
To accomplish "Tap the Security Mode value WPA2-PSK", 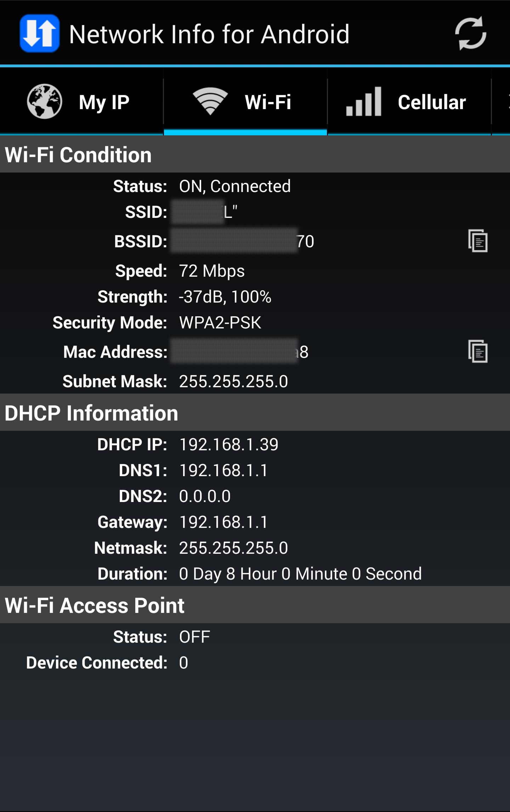I will point(220,323).
